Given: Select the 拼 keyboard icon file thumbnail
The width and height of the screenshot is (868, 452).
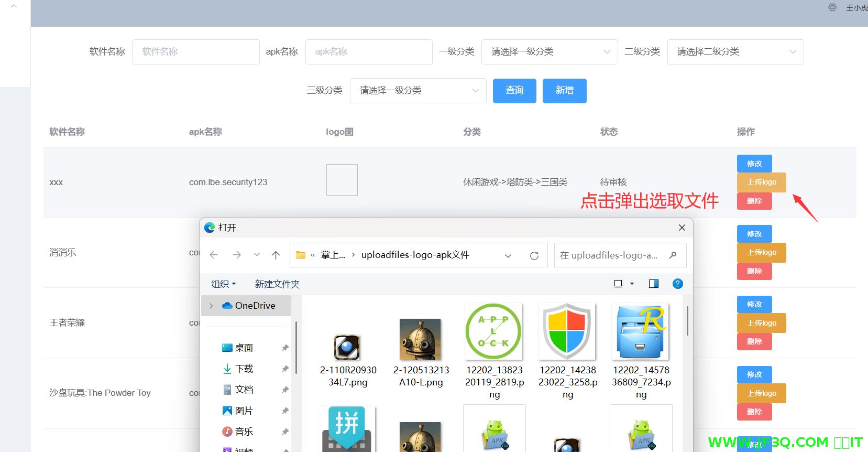Looking at the screenshot, I should pos(347,428).
